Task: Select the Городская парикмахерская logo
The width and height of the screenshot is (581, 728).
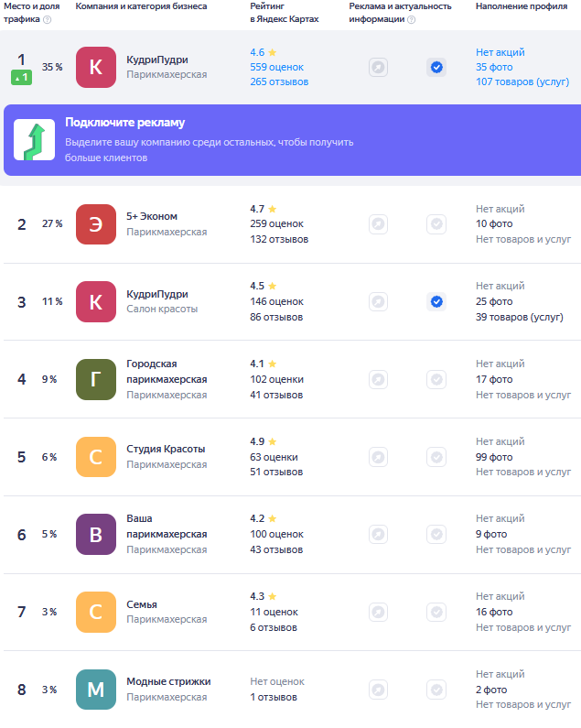Action: pos(96,379)
